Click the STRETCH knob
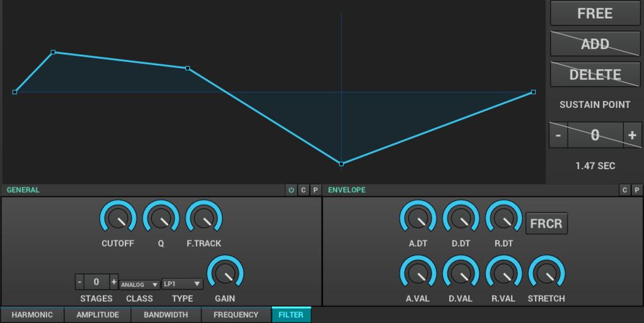The width and height of the screenshot is (644, 323). click(546, 274)
